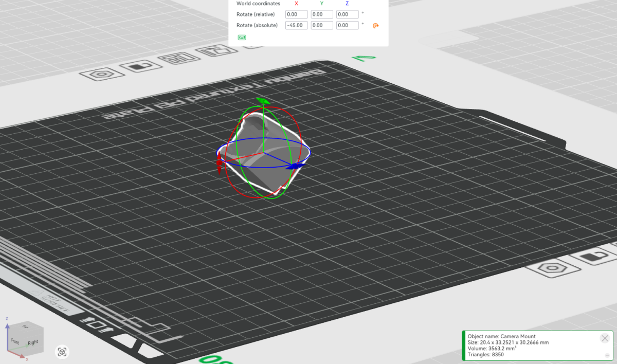Viewport: 617px width, 364px height.
Task: Click the Rotate (relative) X input field
Action: [296, 14]
